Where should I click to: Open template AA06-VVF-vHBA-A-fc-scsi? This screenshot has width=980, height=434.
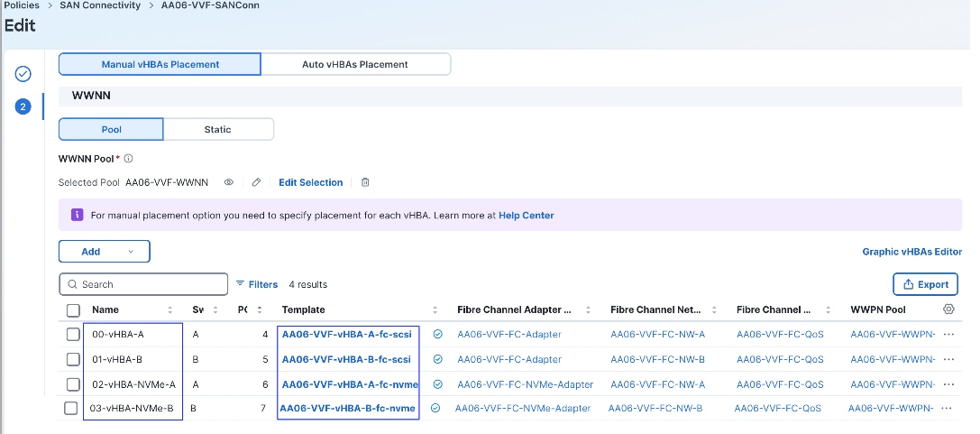[x=347, y=335]
